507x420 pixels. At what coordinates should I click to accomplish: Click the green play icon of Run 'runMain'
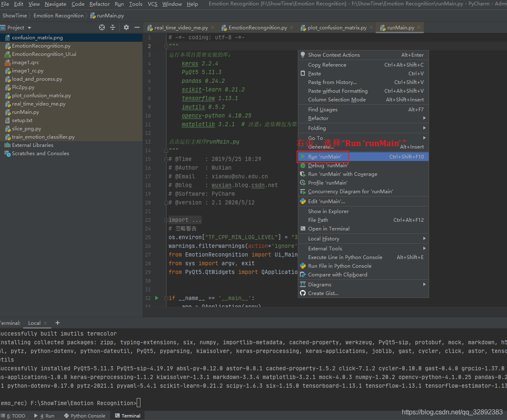coord(303,157)
